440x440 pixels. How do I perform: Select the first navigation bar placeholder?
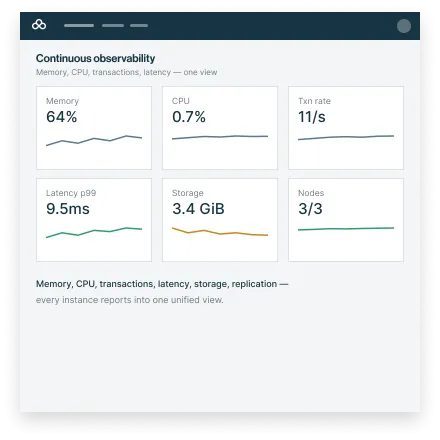[x=79, y=25]
